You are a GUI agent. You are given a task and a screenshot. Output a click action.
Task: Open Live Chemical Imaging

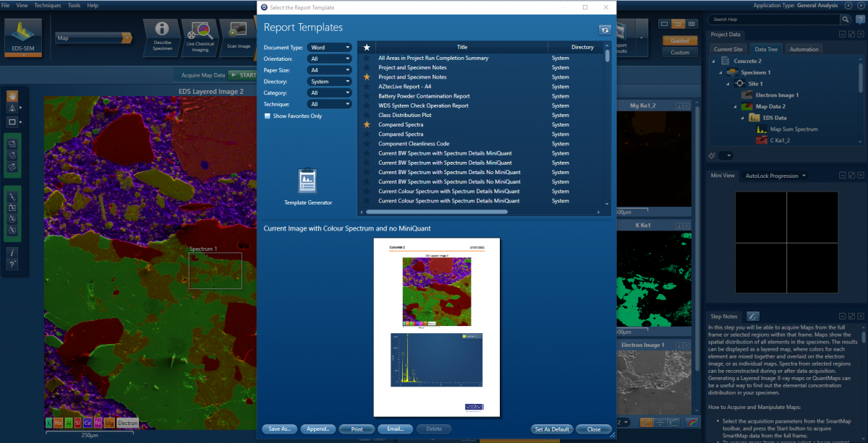click(x=200, y=36)
